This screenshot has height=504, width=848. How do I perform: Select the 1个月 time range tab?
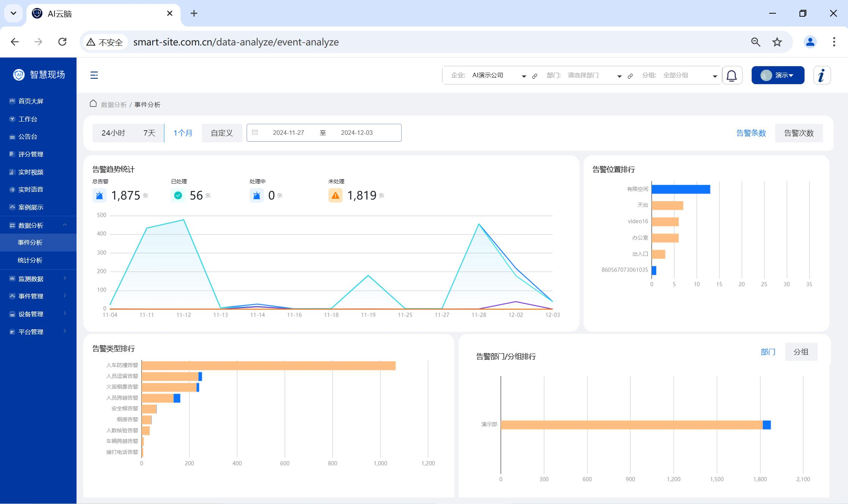(183, 133)
